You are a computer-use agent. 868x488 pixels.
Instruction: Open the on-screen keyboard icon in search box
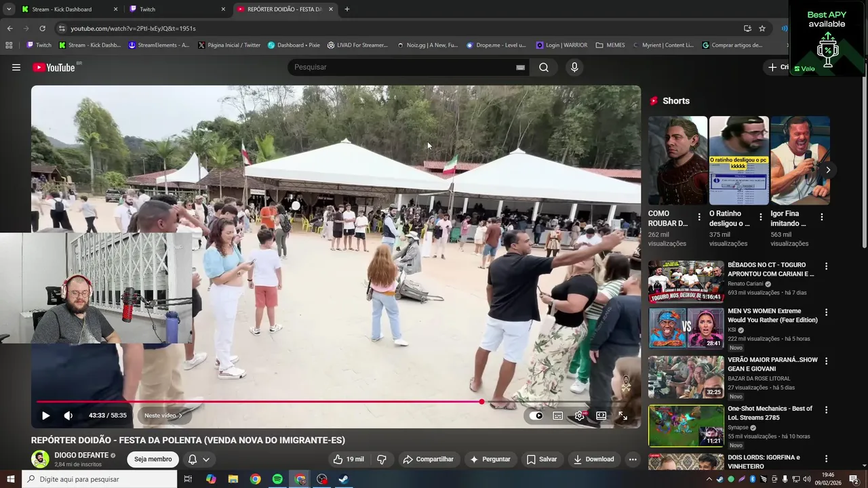[520, 67]
